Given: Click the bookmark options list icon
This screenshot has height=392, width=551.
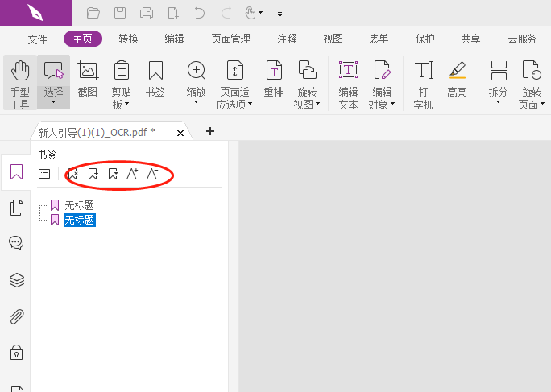Looking at the screenshot, I should tap(44, 174).
